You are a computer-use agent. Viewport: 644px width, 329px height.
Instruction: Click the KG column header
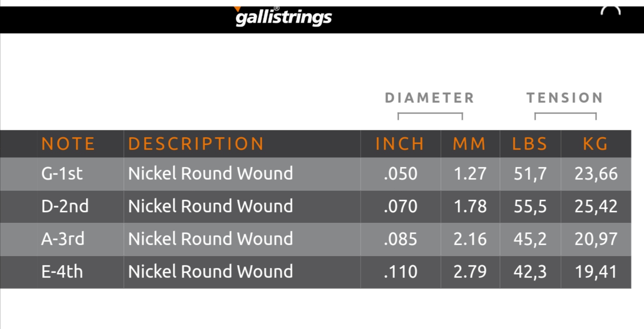[595, 144]
